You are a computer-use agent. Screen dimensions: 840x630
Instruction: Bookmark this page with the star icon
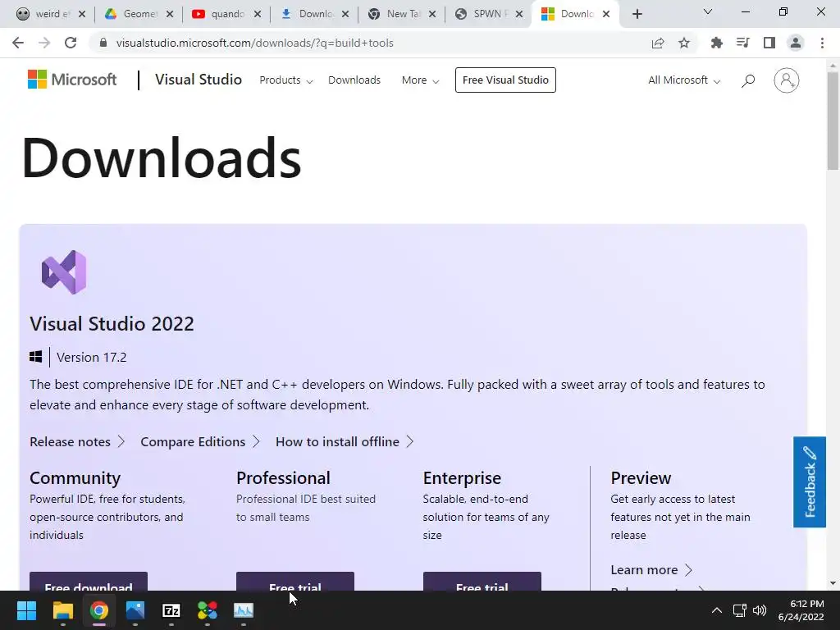pyautogui.click(x=684, y=43)
